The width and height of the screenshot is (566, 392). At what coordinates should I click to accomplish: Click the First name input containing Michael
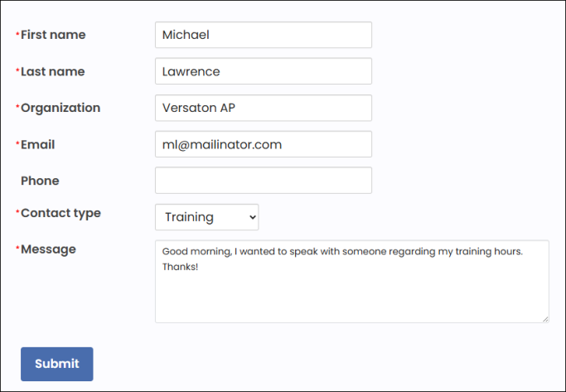pyautogui.click(x=263, y=35)
